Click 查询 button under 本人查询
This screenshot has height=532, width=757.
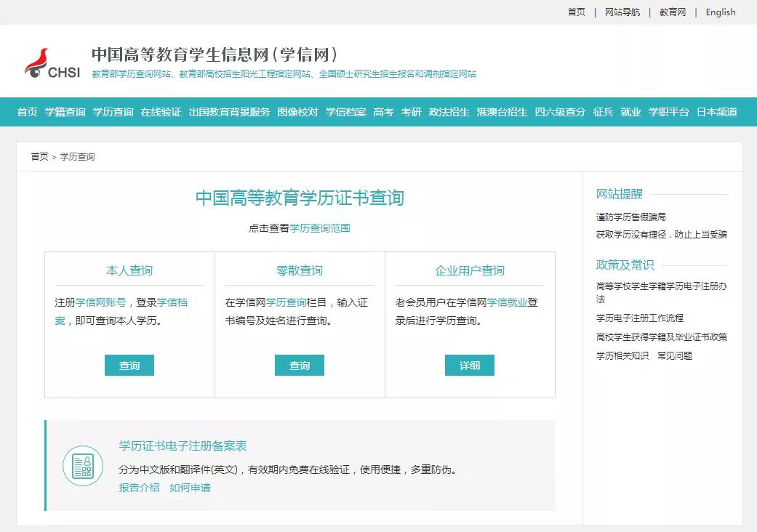point(129,365)
